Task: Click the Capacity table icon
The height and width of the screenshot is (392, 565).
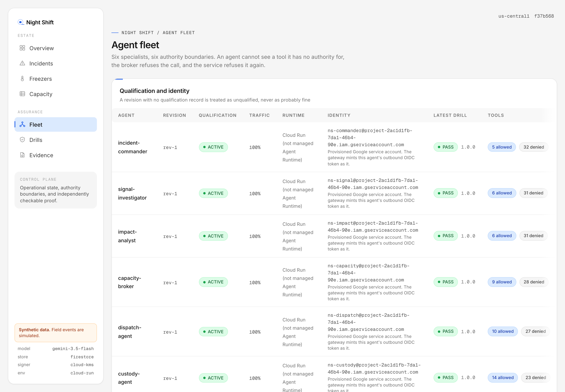Action: tap(22, 94)
